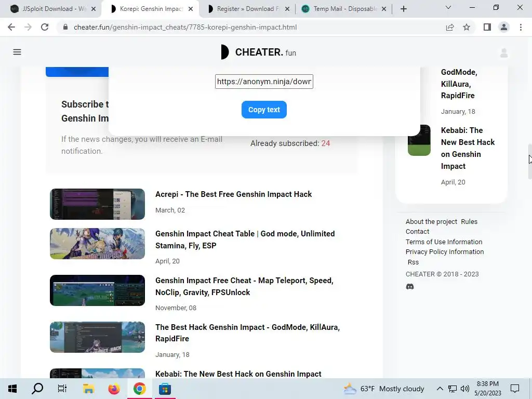Click the 'Already subscribed: 24' text

290,143
